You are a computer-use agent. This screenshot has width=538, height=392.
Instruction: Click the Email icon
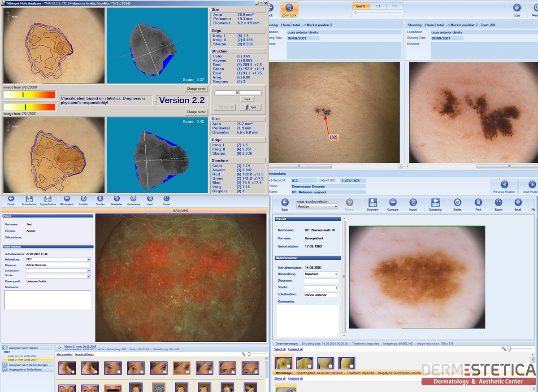point(518,203)
